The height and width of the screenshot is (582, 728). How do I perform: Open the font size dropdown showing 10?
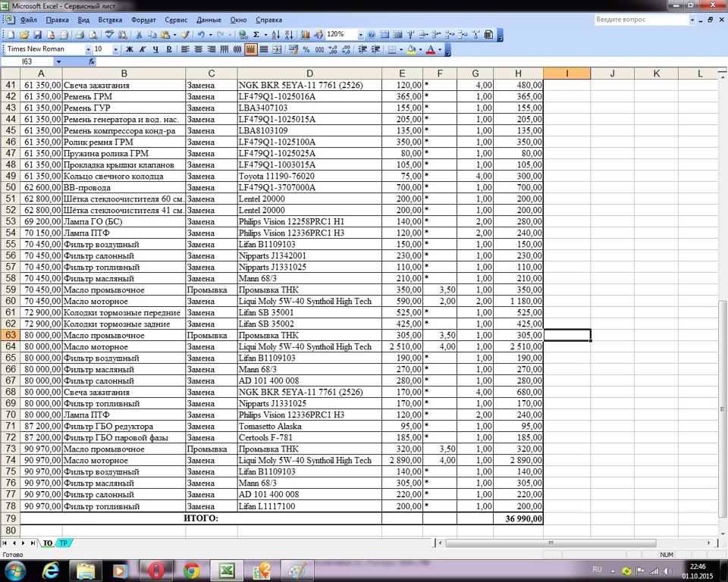click(115, 49)
